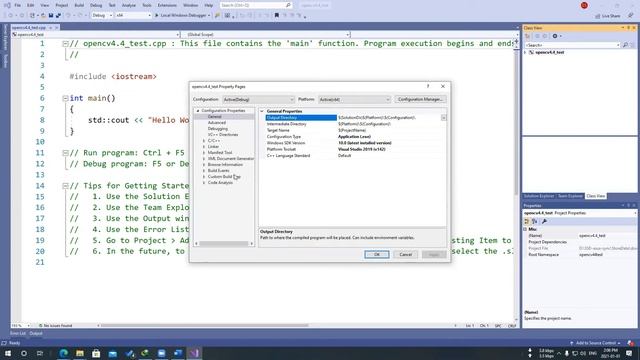Viewport: 640px width, 360px height.
Task: Click the magnifier icon in the top search box
Action: coord(288,5)
